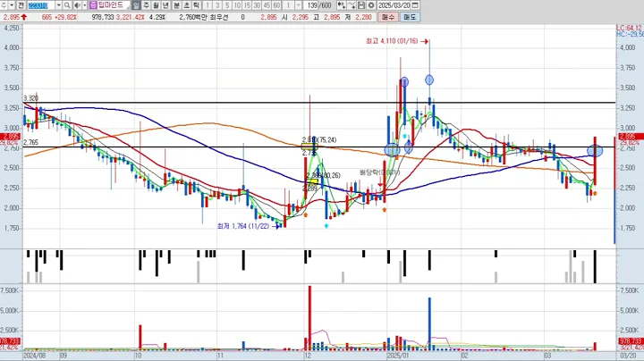Viewport: 644px width, 361px height.
Task: Click the tallest red December volume bar
Action: pos(309,318)
